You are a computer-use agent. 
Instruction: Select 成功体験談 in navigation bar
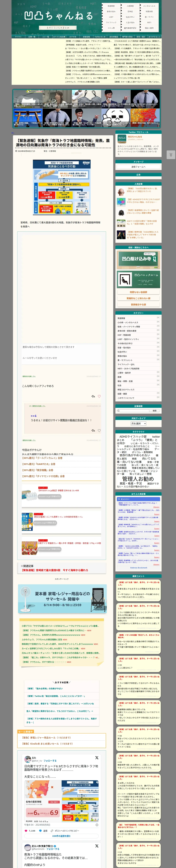(x=114, y=37)
